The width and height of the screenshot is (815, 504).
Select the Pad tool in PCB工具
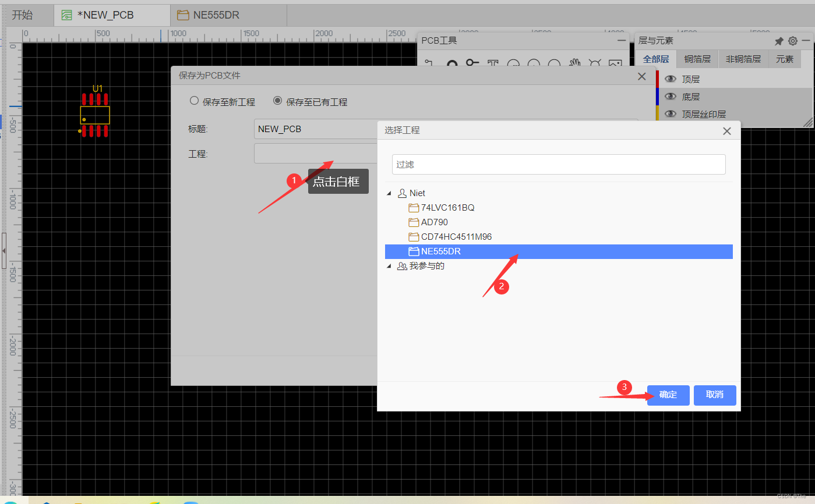[451, 63]
